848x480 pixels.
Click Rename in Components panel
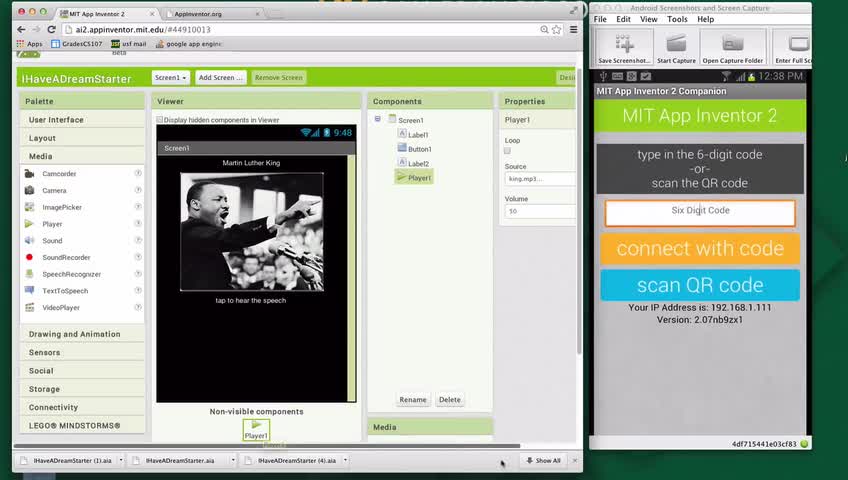[413, 400]
